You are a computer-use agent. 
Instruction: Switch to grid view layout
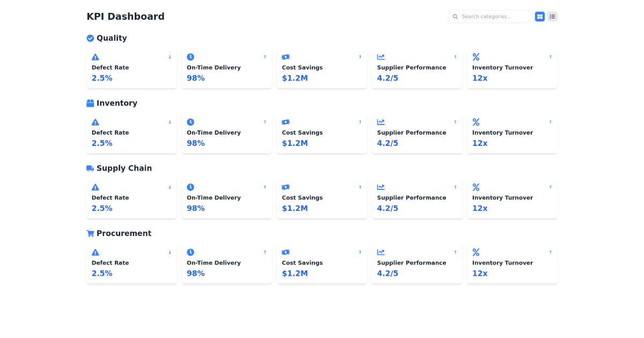click(x=539, y=16)
